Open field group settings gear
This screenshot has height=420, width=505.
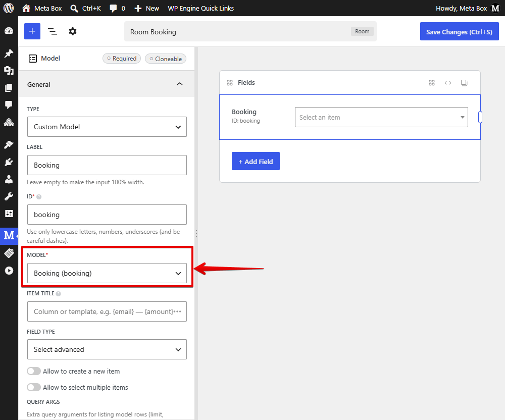(72, 31)
